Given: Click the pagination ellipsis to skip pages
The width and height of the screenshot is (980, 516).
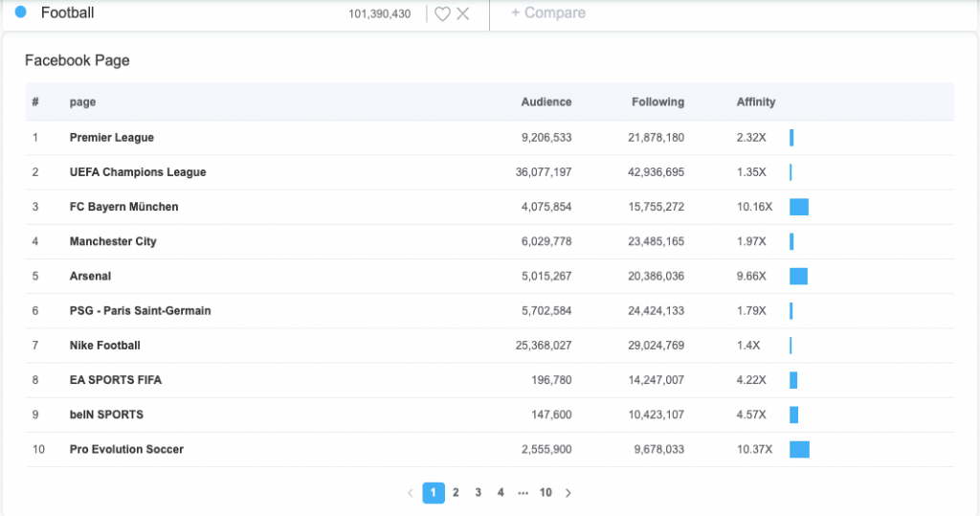Looking at the screenshot, I should coord(523,493).
